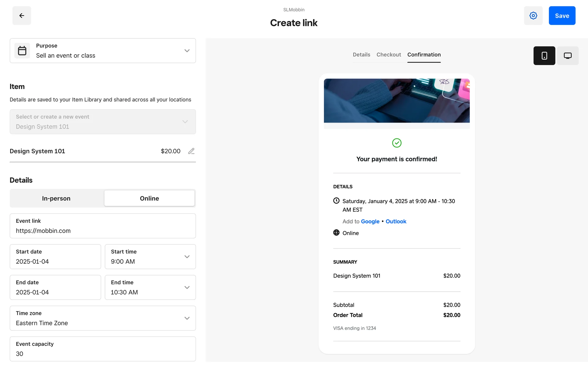
Task: Click the globe icon beside Online
Action: pyautogui.click(x=336, y=233)
